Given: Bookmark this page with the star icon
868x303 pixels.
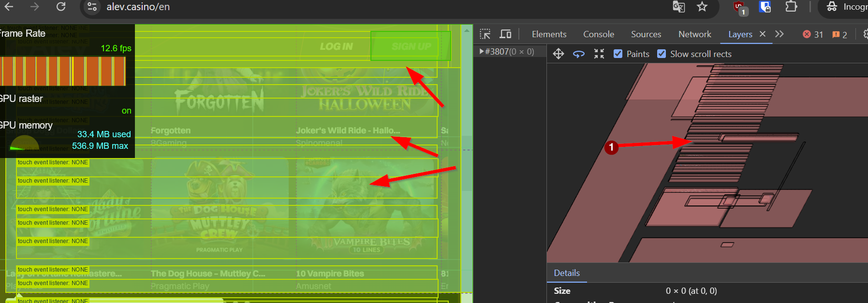Looking at the screenshot, I should (702, 7).
